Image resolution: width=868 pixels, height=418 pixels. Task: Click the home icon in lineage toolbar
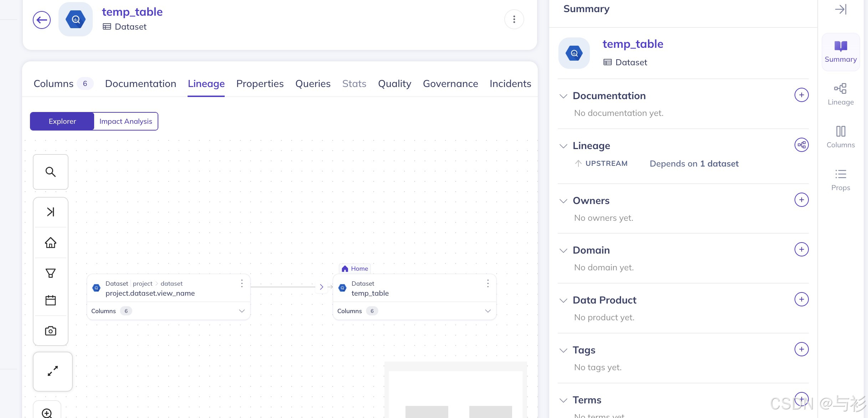tap(51, 243)
